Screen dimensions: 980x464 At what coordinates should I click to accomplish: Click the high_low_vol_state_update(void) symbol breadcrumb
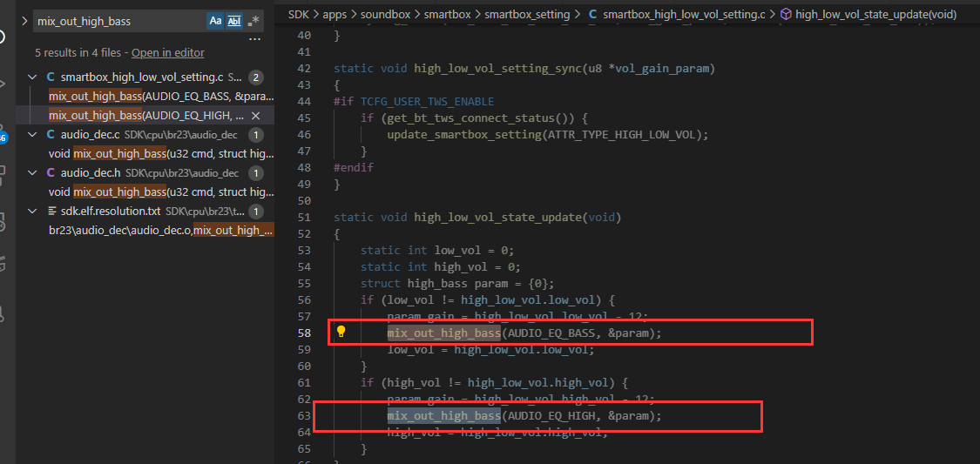pyautogui.click(x=875, y=14)
